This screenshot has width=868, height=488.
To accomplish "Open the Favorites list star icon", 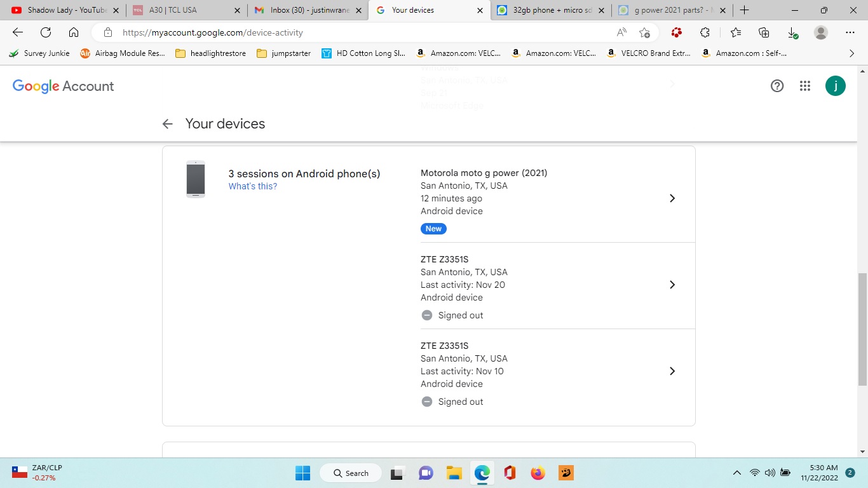I will [736, 32].
